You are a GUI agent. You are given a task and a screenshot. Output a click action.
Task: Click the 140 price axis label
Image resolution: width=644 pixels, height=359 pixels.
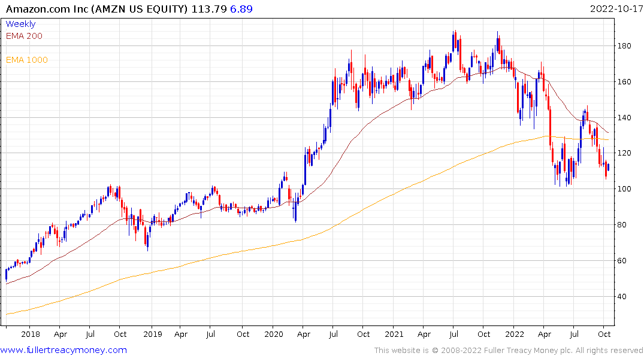click(x=624, y=118)
